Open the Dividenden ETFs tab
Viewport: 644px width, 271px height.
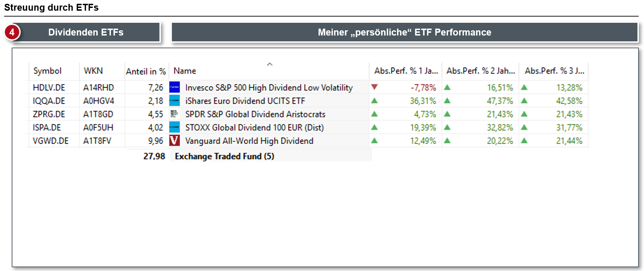[86, 32]
